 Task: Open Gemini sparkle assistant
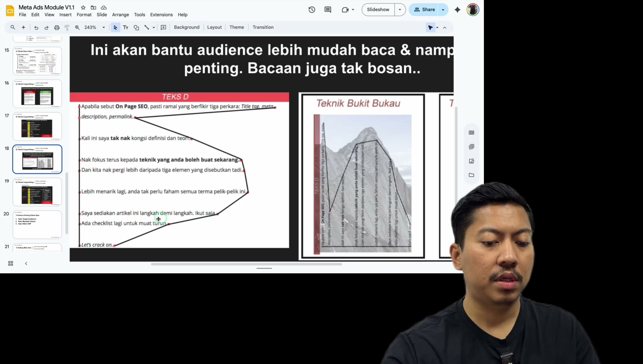[x=457, y=9]
